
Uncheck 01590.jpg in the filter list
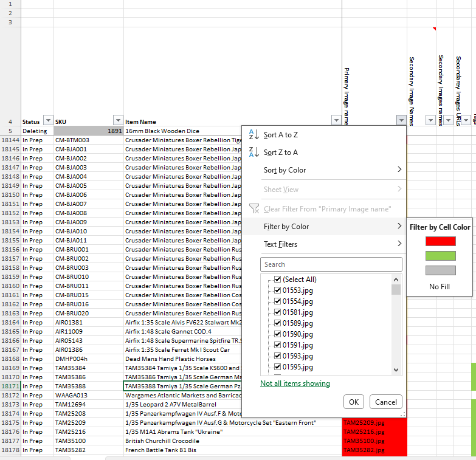[x=277, y=334]
